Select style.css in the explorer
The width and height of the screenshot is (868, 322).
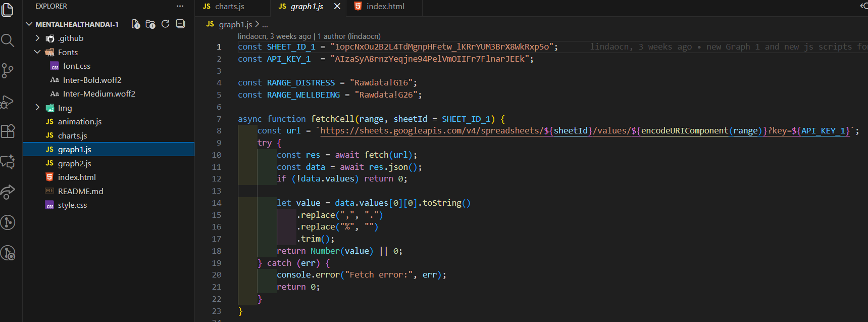coord(72,205)
